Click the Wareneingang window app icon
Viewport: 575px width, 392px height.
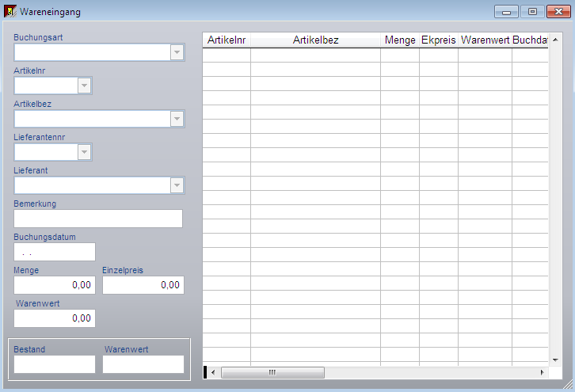pos(10,11)
